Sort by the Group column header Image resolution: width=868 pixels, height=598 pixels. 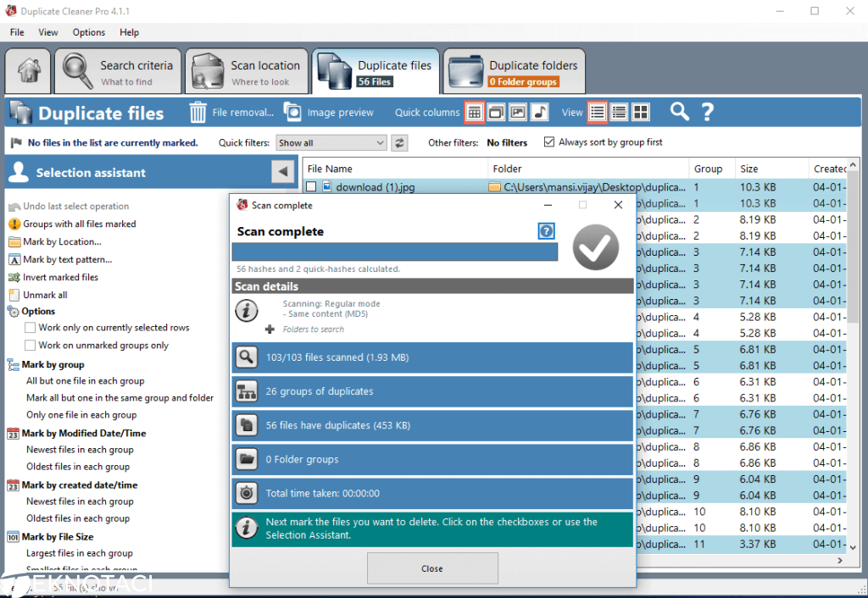pos(712,169)
